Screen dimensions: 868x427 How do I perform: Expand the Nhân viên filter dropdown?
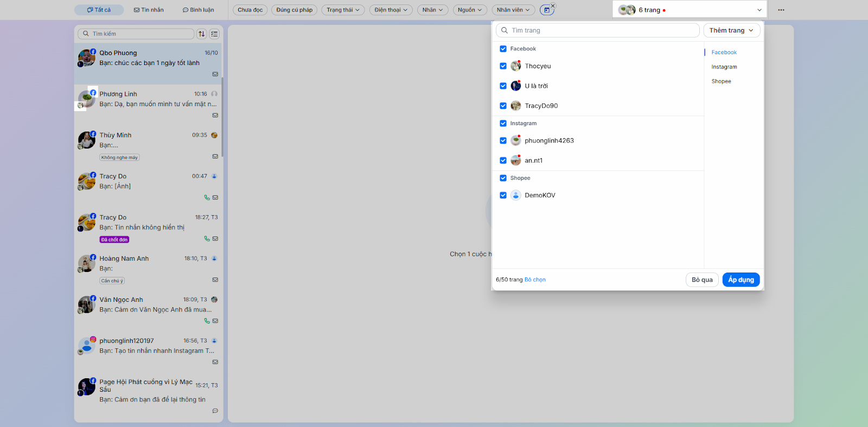coord(513,10)
